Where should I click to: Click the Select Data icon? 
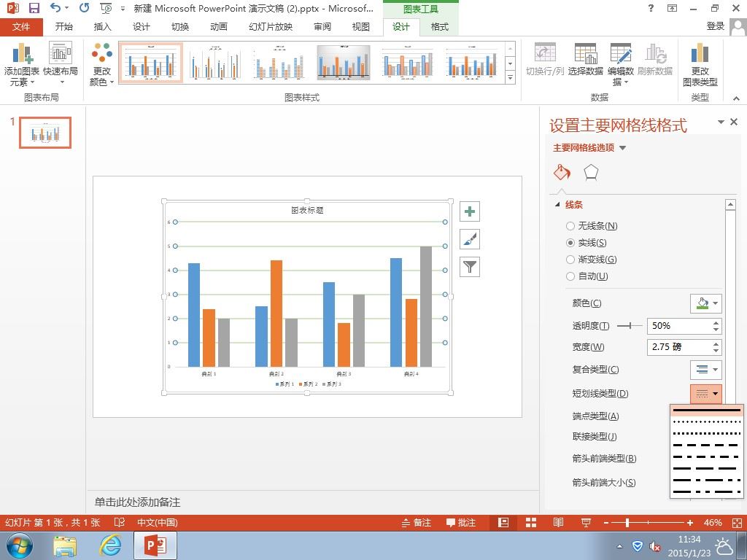[x=586, y=53]
